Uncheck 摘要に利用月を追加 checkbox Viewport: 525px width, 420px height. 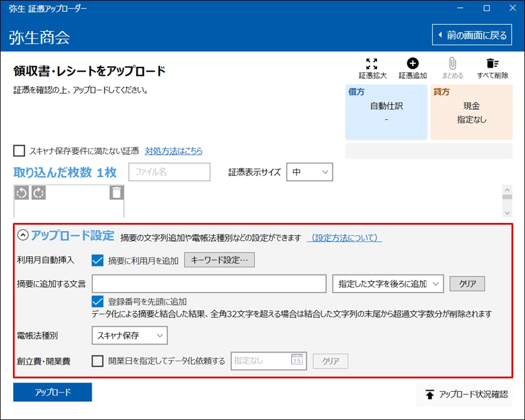coord(98,260)
